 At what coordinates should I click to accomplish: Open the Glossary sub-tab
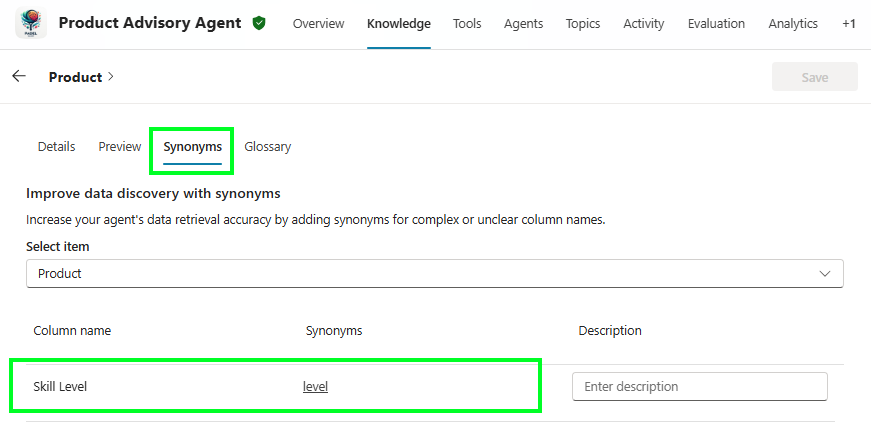pyautogui.click(x=268, y=147)
